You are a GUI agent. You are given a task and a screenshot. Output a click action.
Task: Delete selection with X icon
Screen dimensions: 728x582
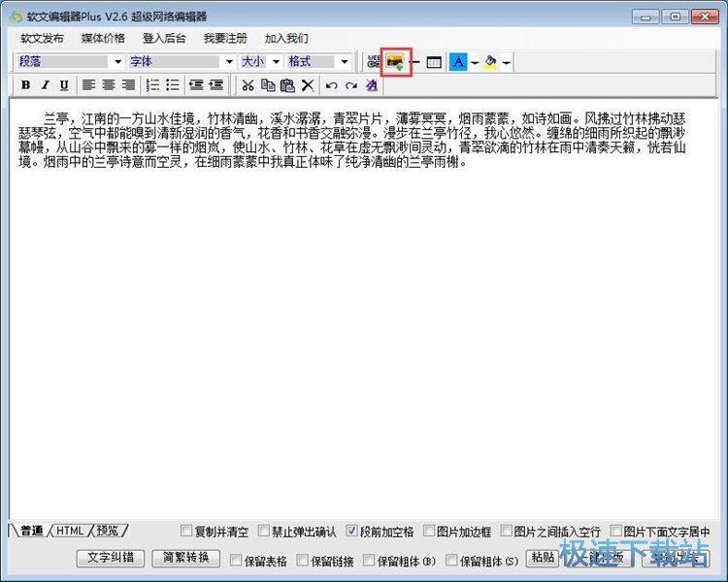308,85
